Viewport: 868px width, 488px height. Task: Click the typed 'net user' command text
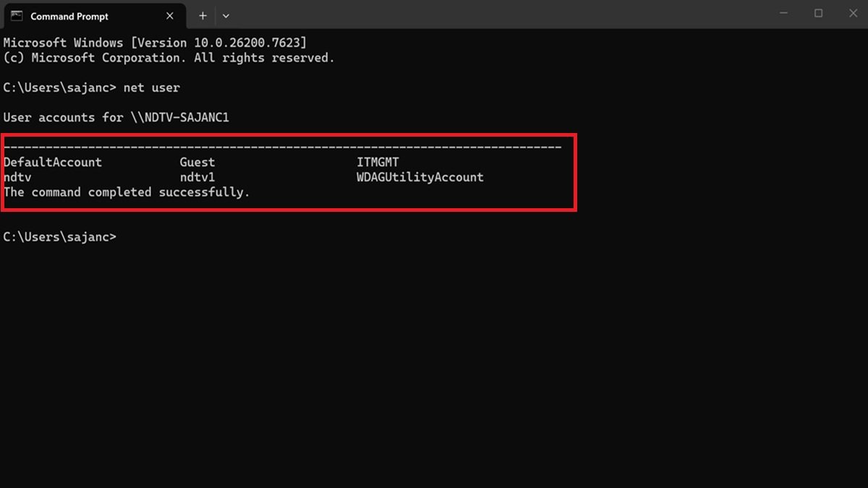click(x=151, y=87)
